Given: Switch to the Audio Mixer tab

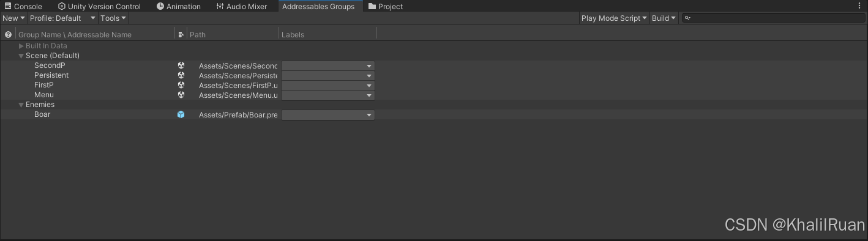Looking at the screenshot, I should coord(242,6).
